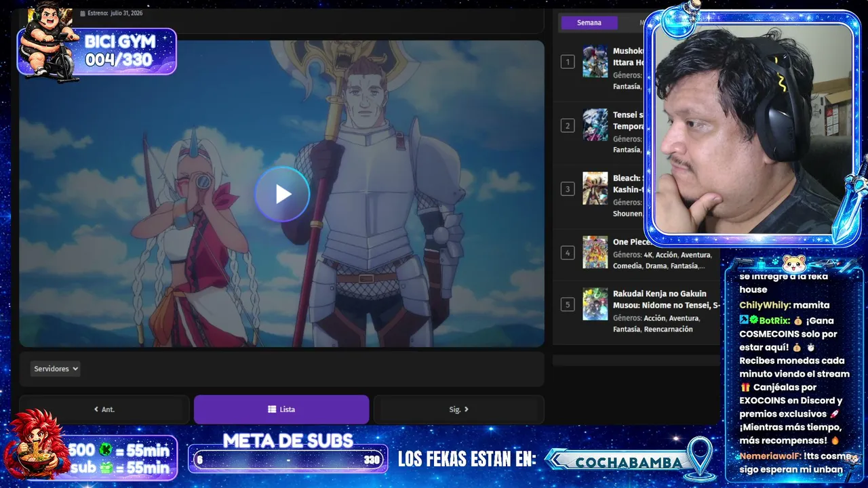Image resolution: width=868 pixels, height=488 pixels.
Task: Click the META DE SUBS progress bar
Action: click(x=288, y=460)
